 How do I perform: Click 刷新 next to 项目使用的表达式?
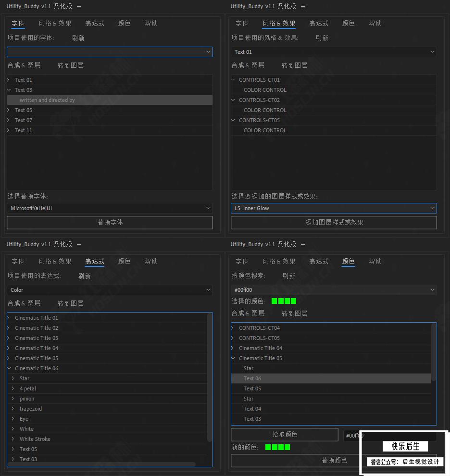coord(85,276)
